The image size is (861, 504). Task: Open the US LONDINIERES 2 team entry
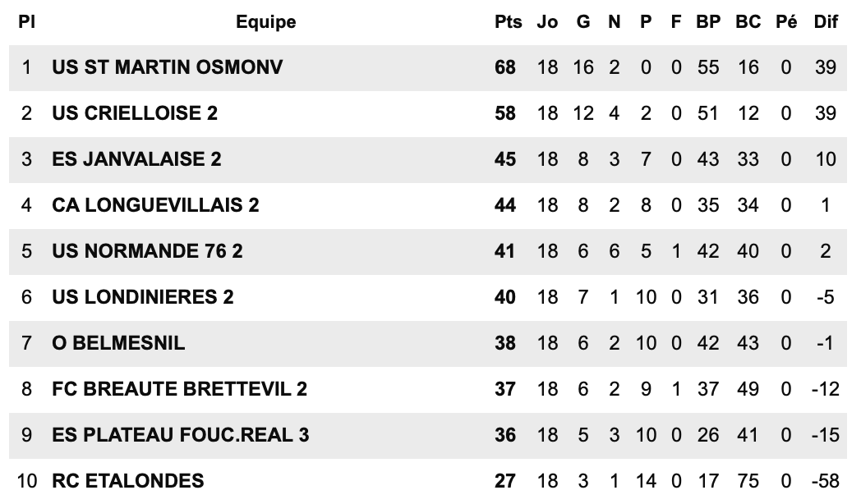click(x=143, y=298)
